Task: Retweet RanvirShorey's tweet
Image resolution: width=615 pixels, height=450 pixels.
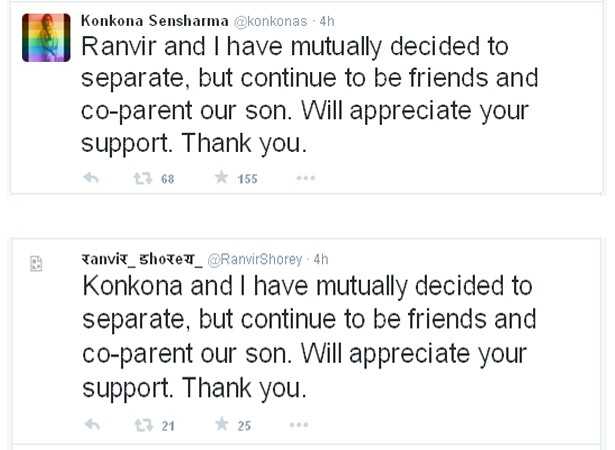Action: 142,425
